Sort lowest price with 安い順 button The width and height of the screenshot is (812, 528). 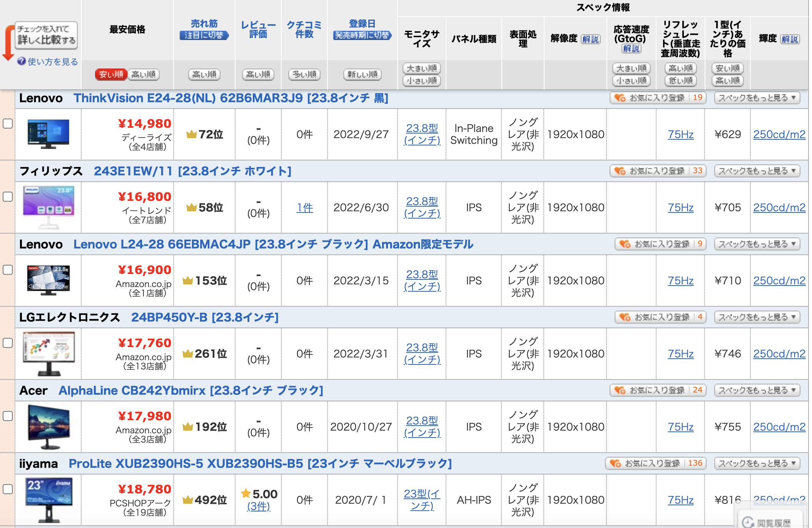point(111,75)
